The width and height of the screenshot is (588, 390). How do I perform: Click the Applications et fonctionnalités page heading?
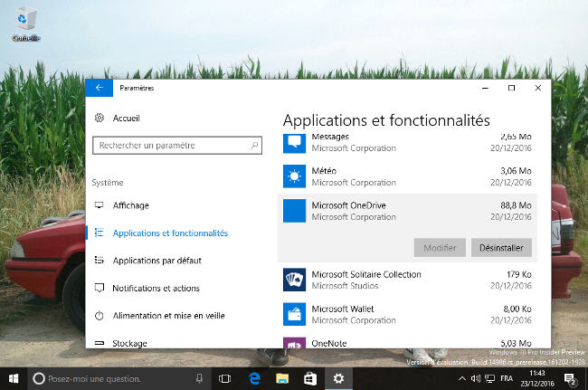[386, 120]
